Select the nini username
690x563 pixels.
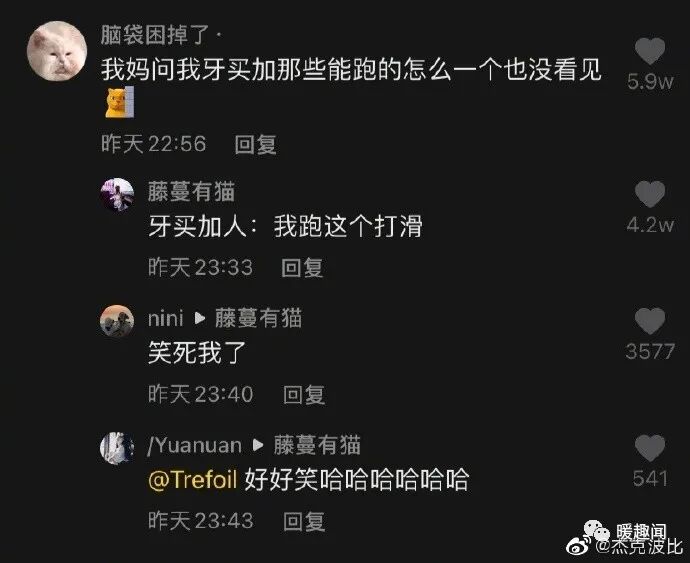point(165,318)
